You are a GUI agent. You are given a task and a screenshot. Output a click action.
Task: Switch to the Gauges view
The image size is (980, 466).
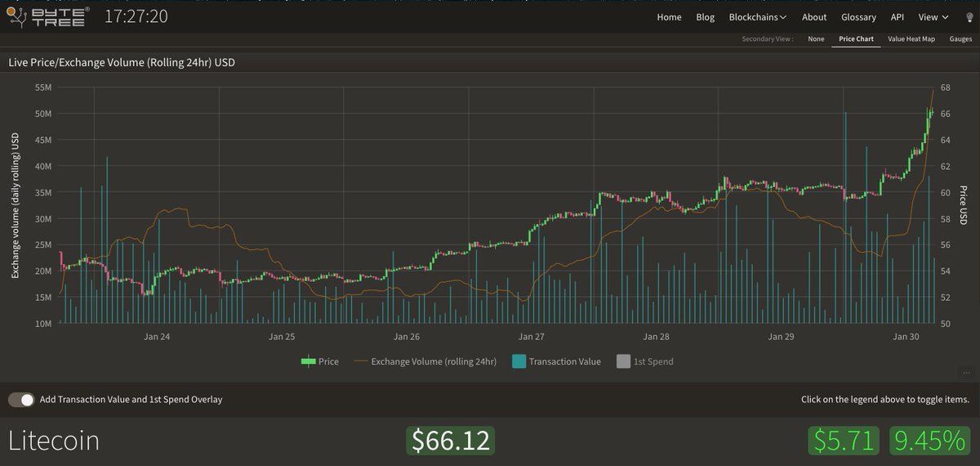[960, 39]
